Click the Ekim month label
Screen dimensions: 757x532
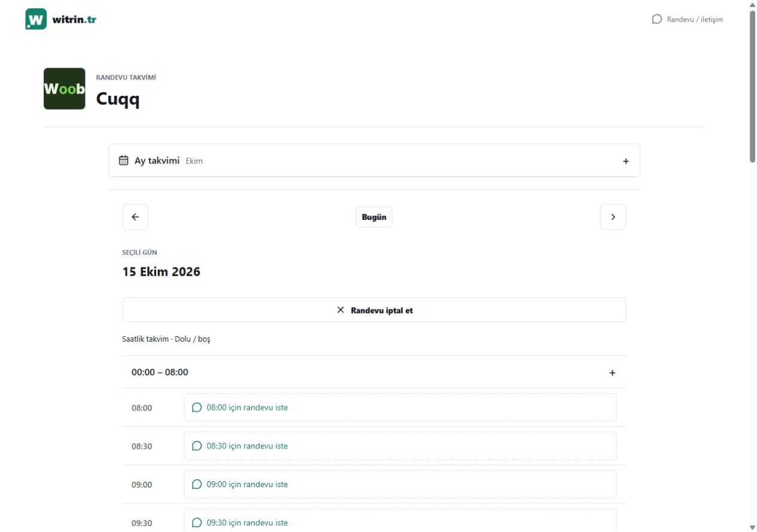coord(194,161)
